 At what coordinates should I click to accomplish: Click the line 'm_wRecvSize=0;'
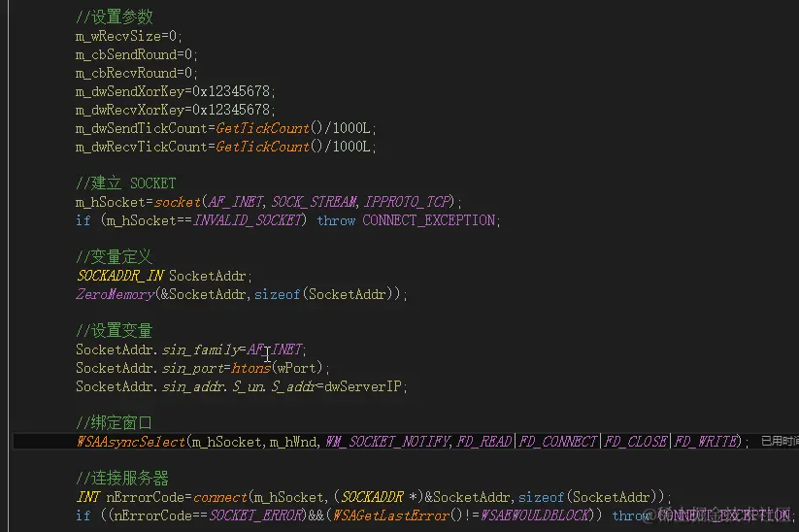pos(128,36)
